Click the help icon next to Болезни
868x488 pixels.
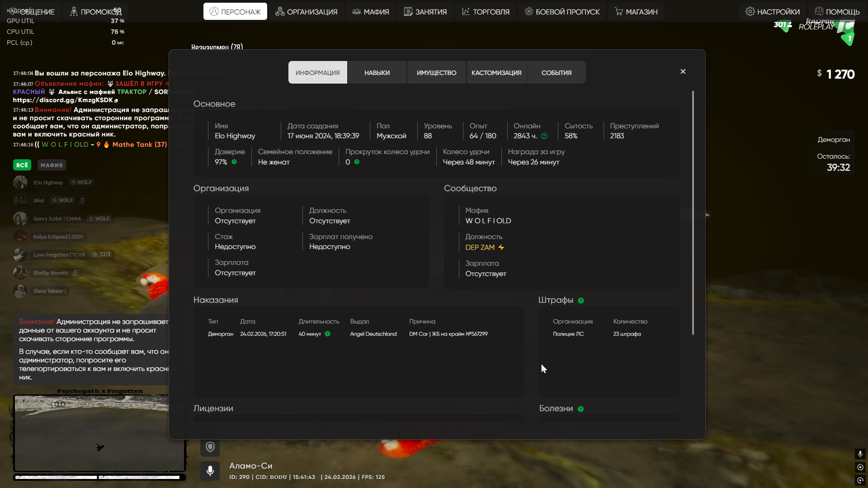coord(581,409)
